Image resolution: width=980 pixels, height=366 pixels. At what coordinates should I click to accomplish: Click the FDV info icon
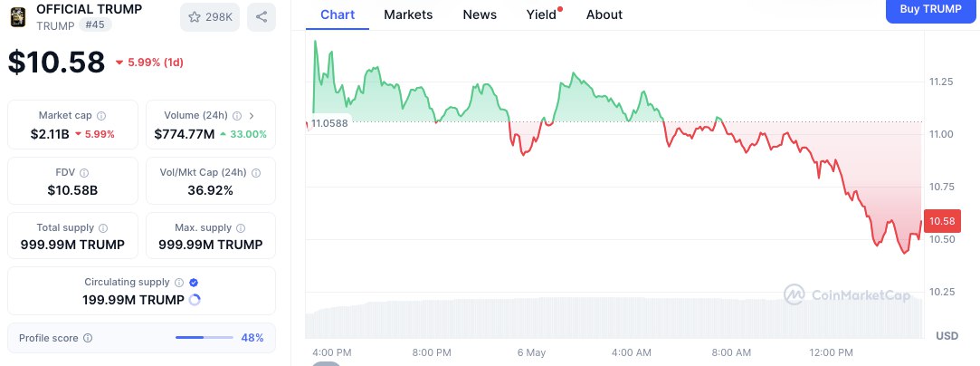click(x=85, y=172)
